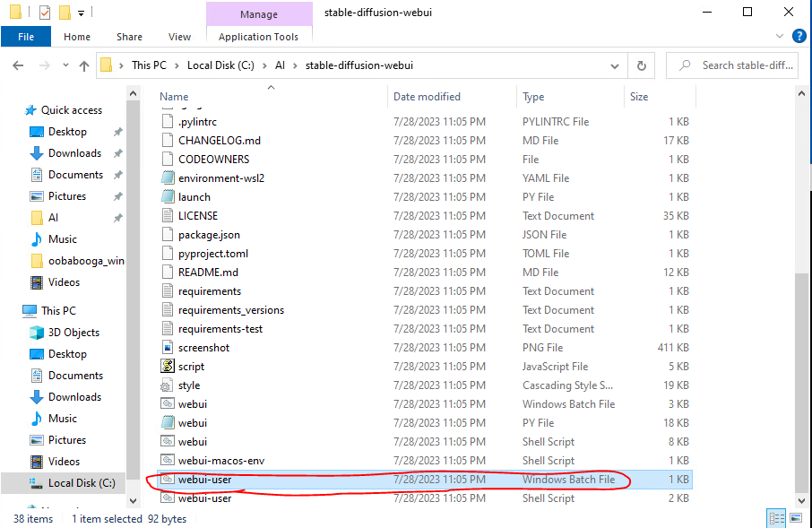
Task: Click This PC in the address breadcrumb
Action: (x=149, y=65)
